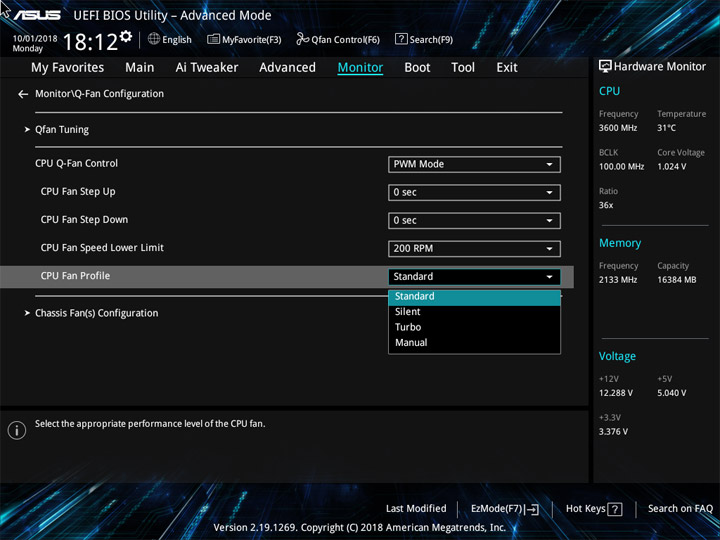
Task: Select CPU Fan Step Up label
Action: pyautogui.click(x=78, y=192)
